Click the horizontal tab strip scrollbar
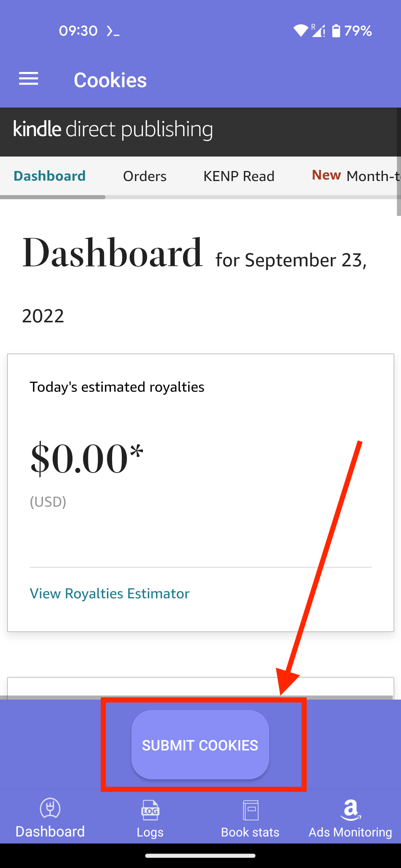This screenshot has height=868, width=401. point(53,197)
